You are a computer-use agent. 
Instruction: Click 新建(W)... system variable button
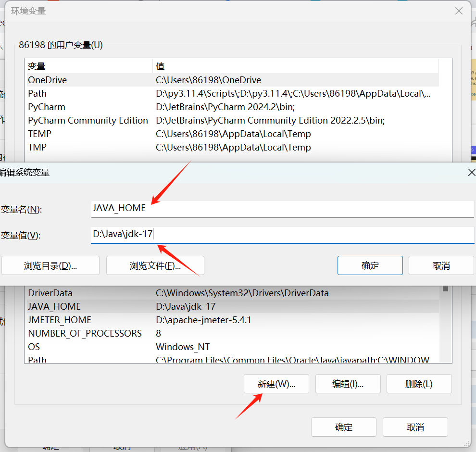pyautogui.click(x=276, y=384)
